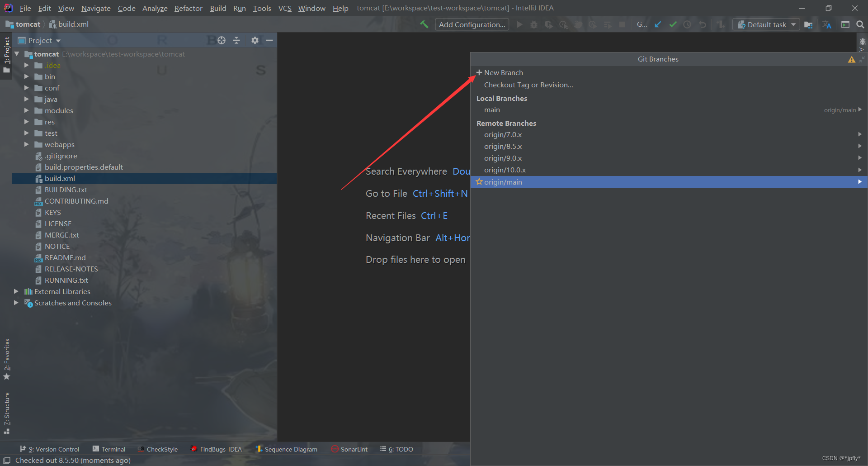This screenshot has height=466, width=868.
Task: Open Project panel settings gear
Action: click(255, 40)
